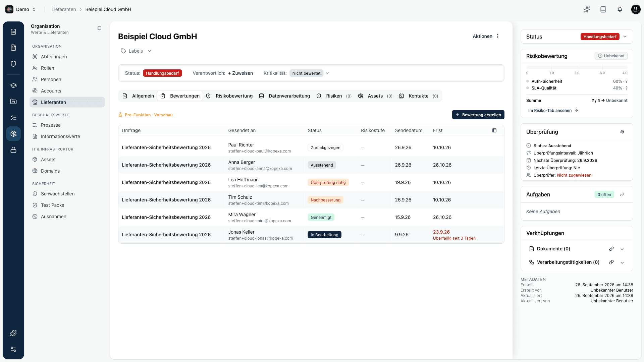Viewport: 644px width, 362px height.
Task: Click the Nicht zugewiesen reviewer text
Action: tap(574, 175)
